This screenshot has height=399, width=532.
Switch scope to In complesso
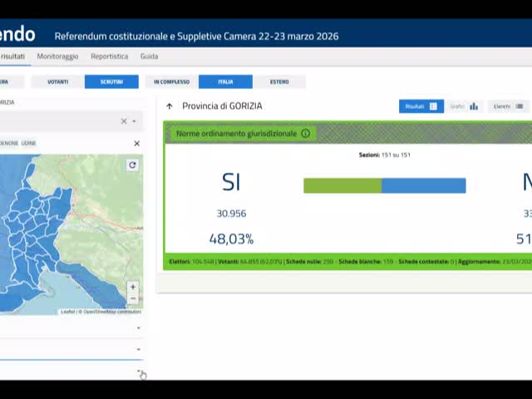click(171, 81)
